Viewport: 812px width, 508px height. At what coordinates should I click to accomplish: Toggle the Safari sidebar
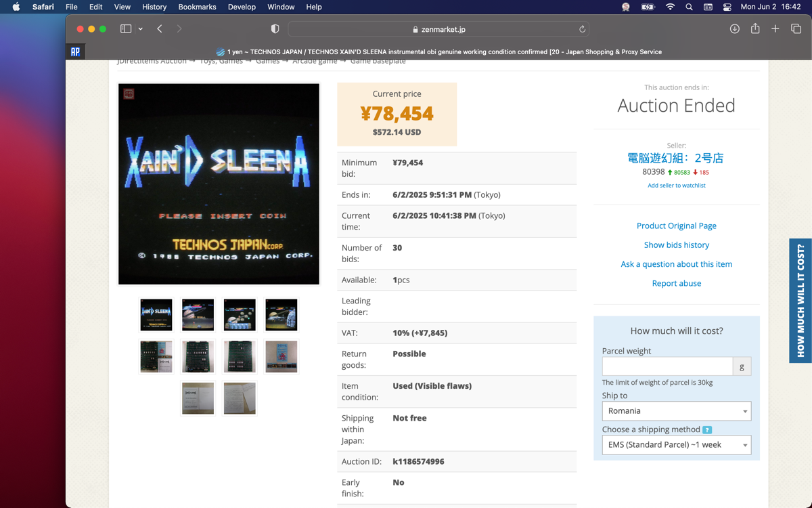pyautogui.click(x=126, y=29)
